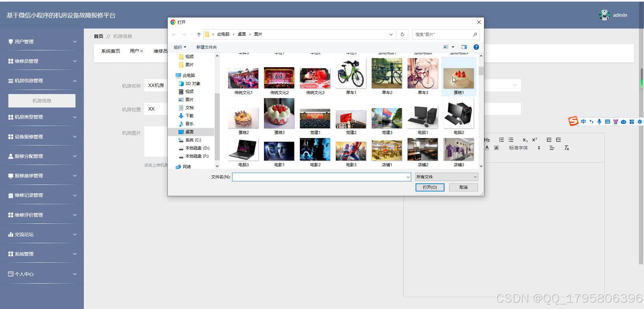This screenshot has height=309, width=644.
Task: Switch to the 系统首页 tab
Action: [x=111, y=51]
